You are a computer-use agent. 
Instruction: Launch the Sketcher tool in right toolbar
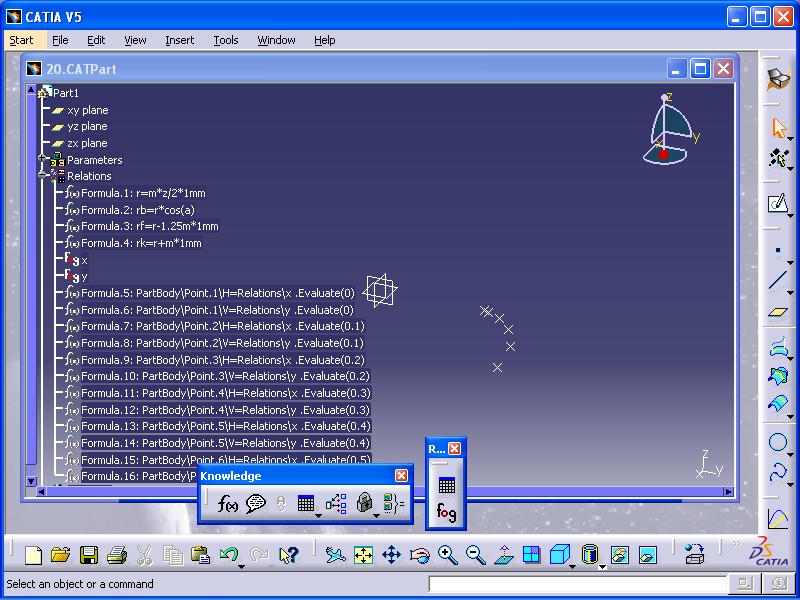[x=778, y=204]
